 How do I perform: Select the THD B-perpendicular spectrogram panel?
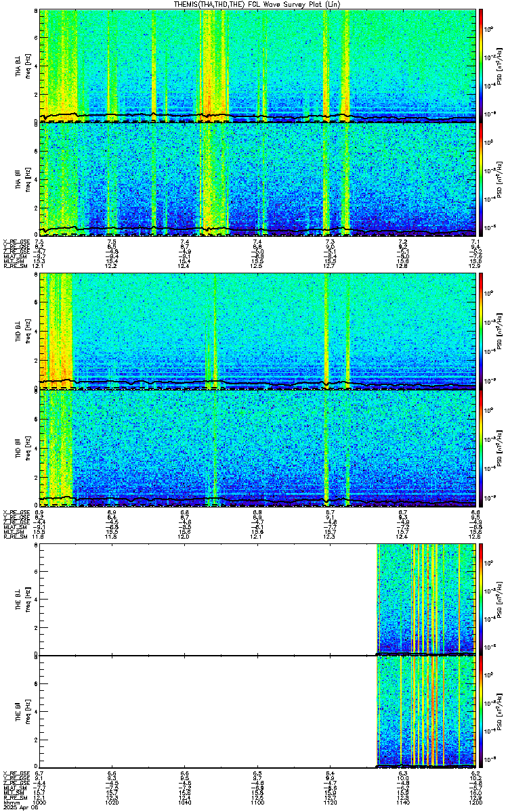257,330
